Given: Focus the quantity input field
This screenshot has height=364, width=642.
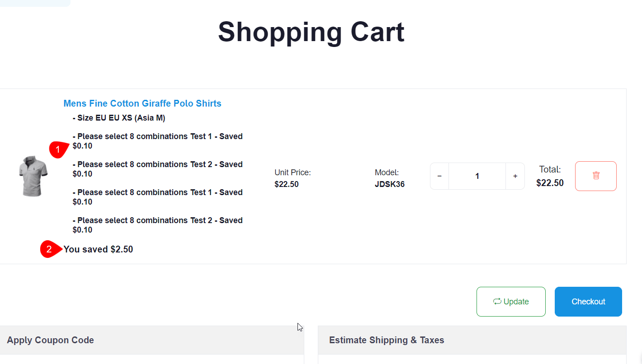Looking at the screenshot, I should point(477,176).
